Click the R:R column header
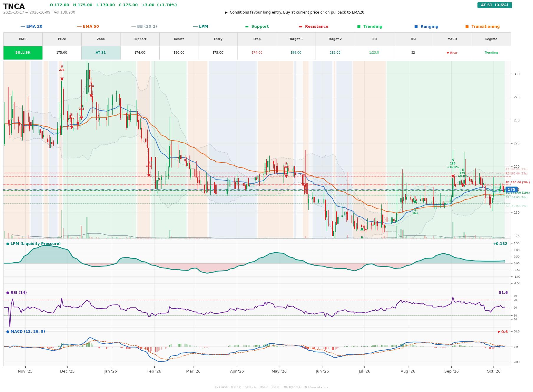Screen dimensions: 533x392 click(374, 39)
